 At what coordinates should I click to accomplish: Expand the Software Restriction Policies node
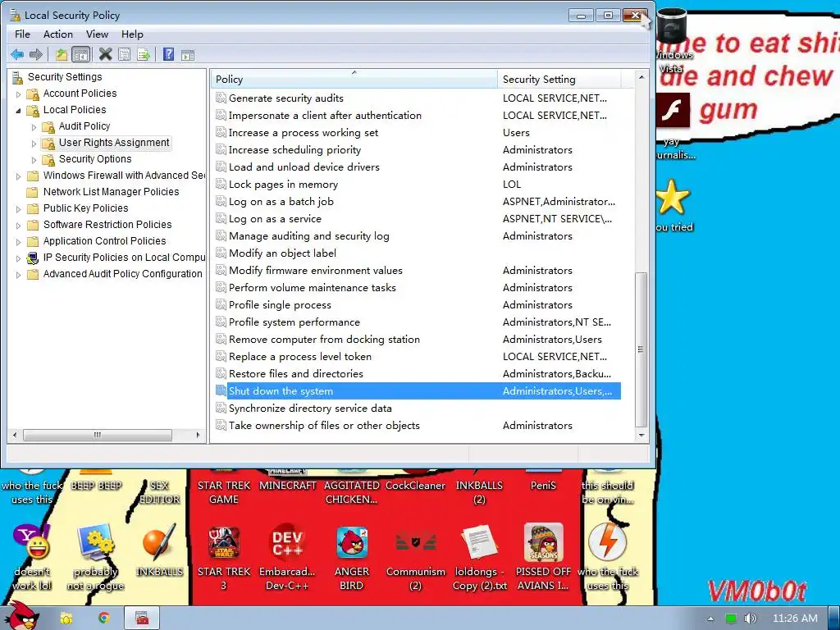[18, 226]
